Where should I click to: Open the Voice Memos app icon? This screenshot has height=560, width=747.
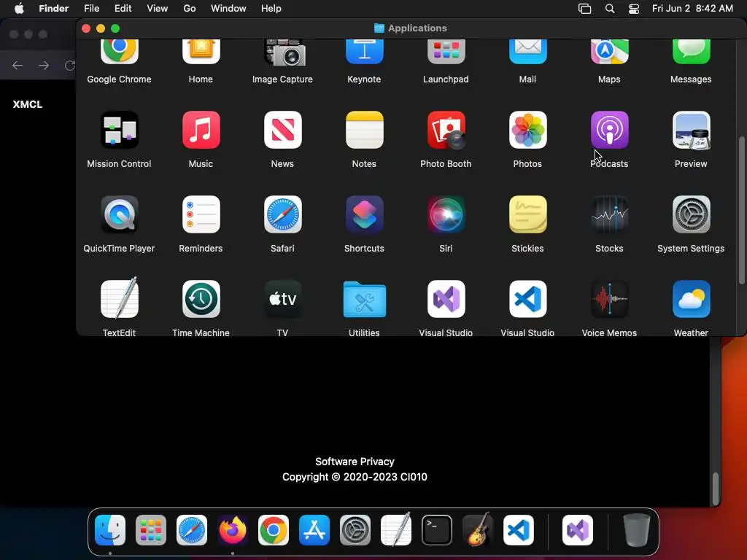(x=609, y=298)
